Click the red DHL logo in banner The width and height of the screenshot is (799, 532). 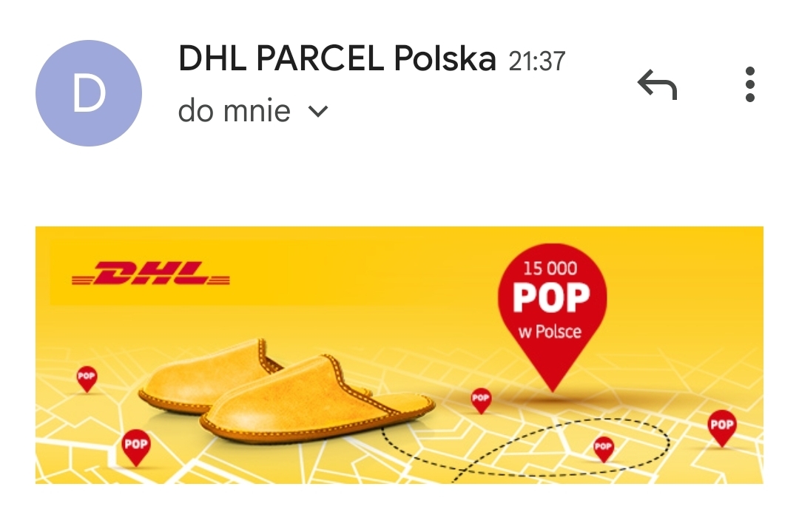[x=151, y=273]
